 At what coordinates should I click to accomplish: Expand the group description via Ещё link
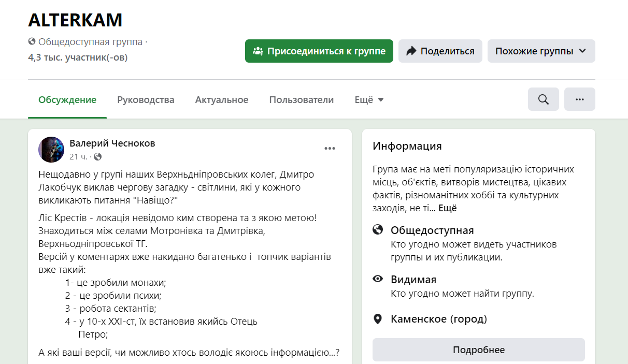[448, 208]
